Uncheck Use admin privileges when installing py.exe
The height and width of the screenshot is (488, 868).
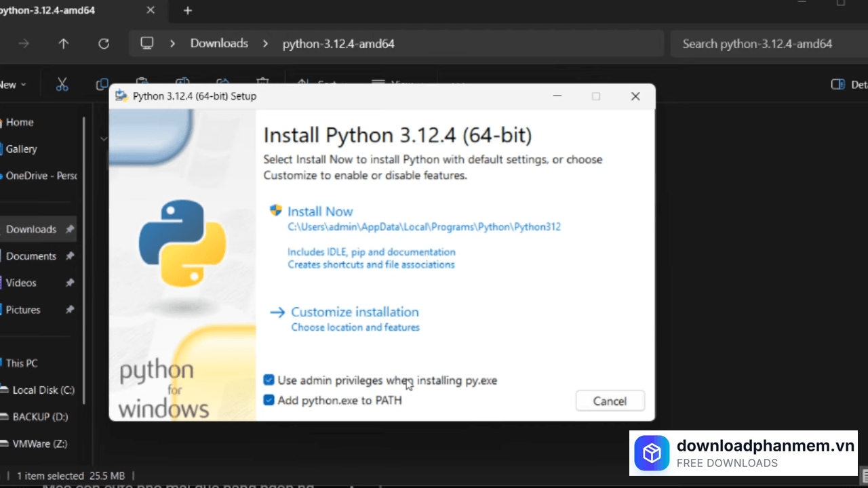coord(269,380)
